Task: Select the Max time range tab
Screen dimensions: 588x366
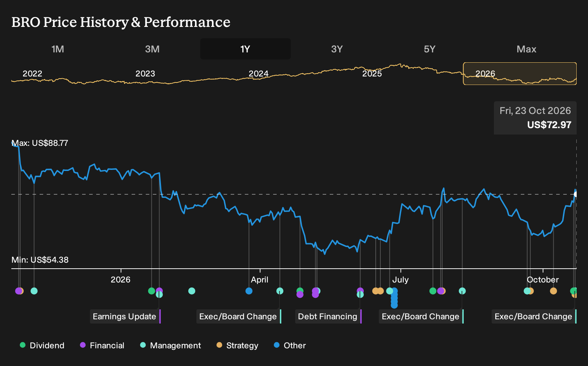Action: tap(526, 49)
